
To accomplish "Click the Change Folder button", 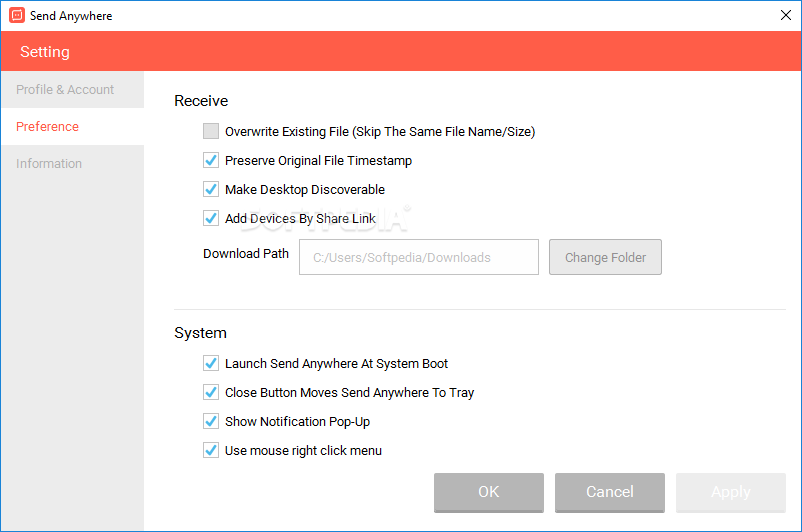I will 605,257.
